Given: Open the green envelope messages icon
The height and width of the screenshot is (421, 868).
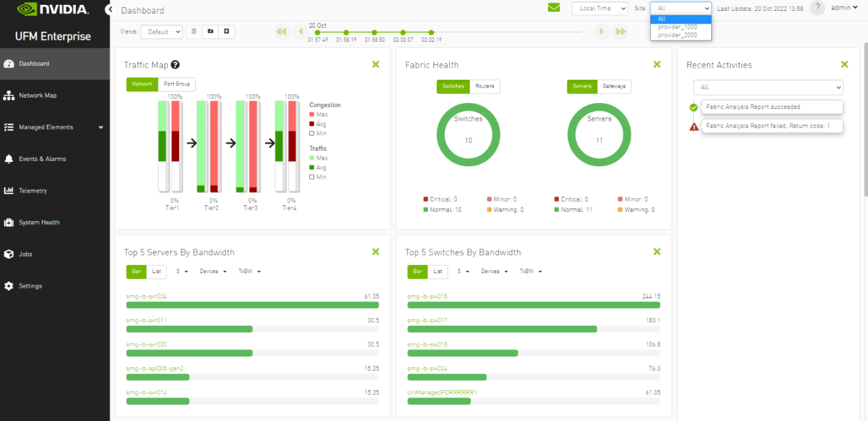Looking at the screenshot, I should tap(553, 8).
